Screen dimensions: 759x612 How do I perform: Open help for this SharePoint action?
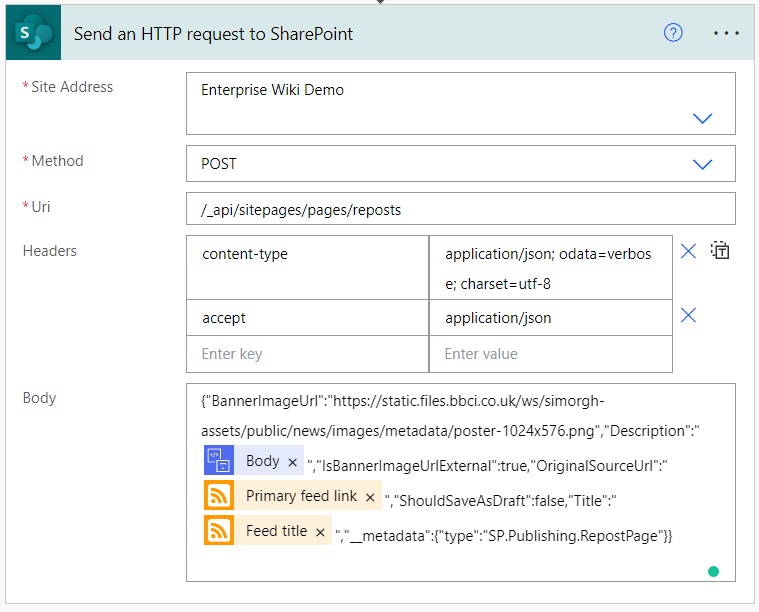coord(673,33)
